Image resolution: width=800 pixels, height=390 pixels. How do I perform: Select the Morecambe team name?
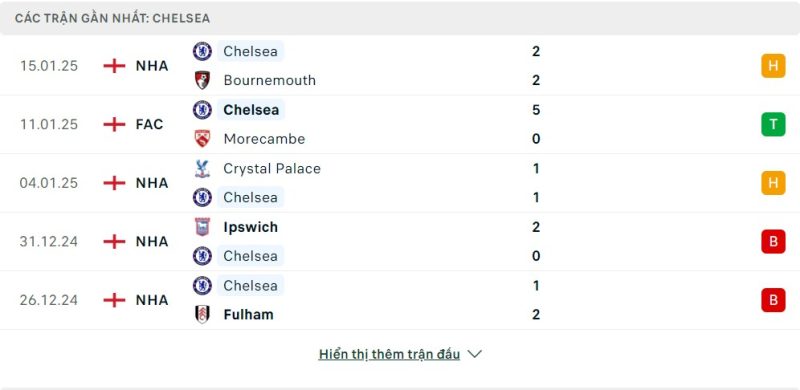[264, 139]
